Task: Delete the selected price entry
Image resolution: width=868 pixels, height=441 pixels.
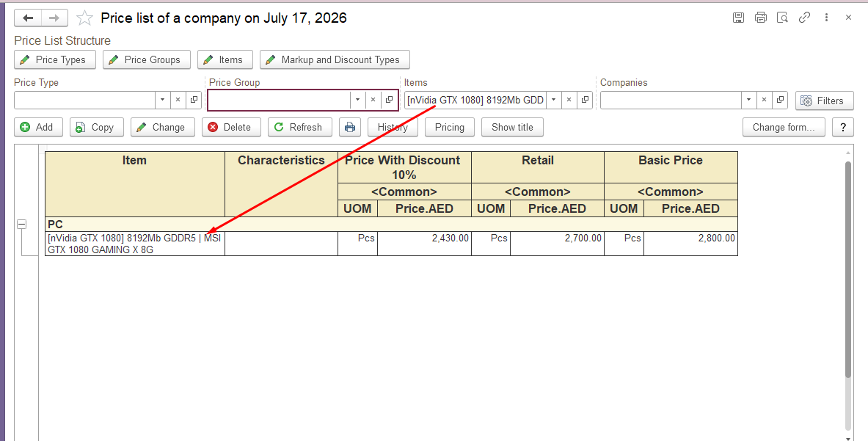Action: 231,127
